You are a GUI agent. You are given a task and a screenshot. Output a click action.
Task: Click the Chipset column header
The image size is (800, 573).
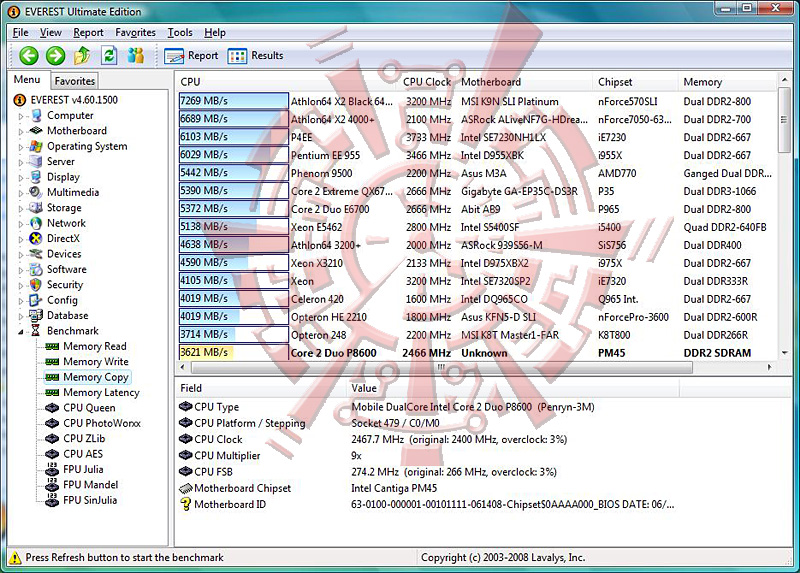click(x=635, y=82)
